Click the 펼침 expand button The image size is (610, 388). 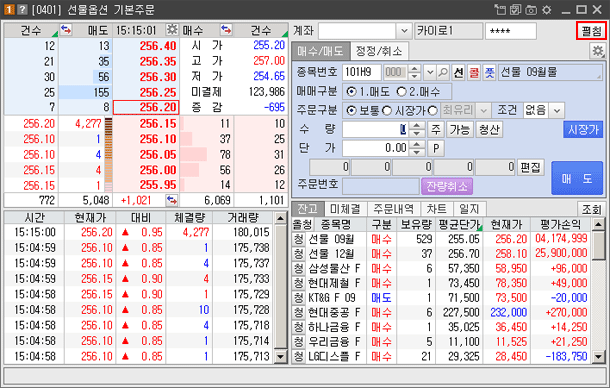(x=591, y=31)
